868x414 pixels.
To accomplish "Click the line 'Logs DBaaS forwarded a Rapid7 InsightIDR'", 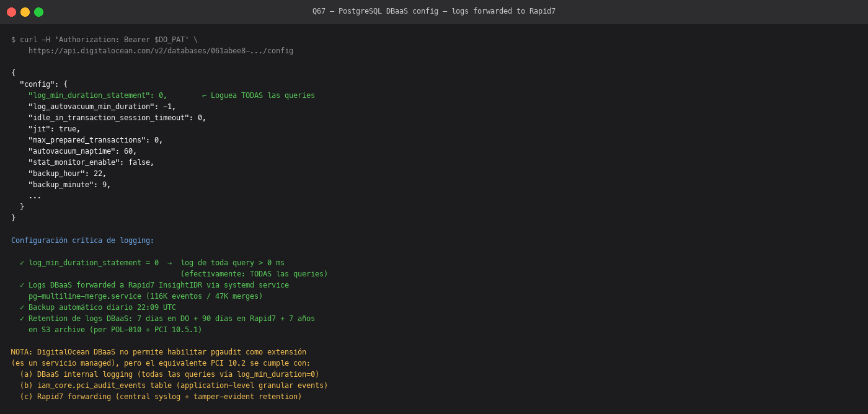I will pos(154,285).
